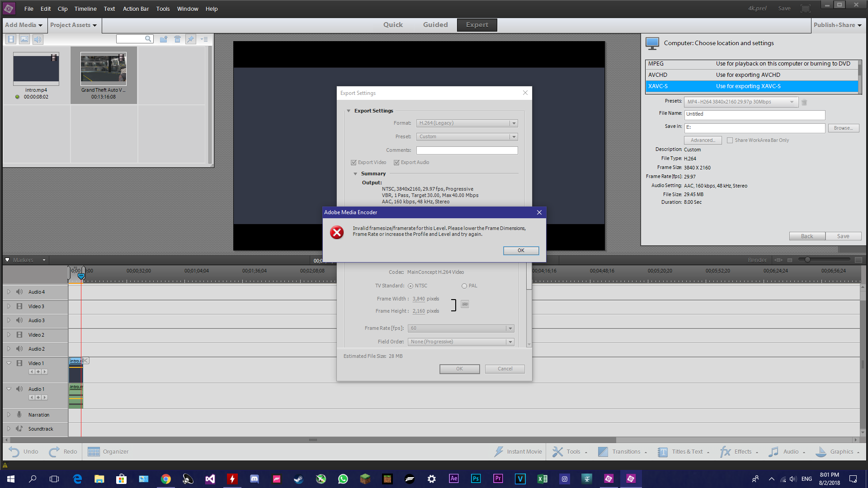Select the PAL TV standard radio button
The width and height of the screenshot is (868, 488).
(x=464, y=286)
